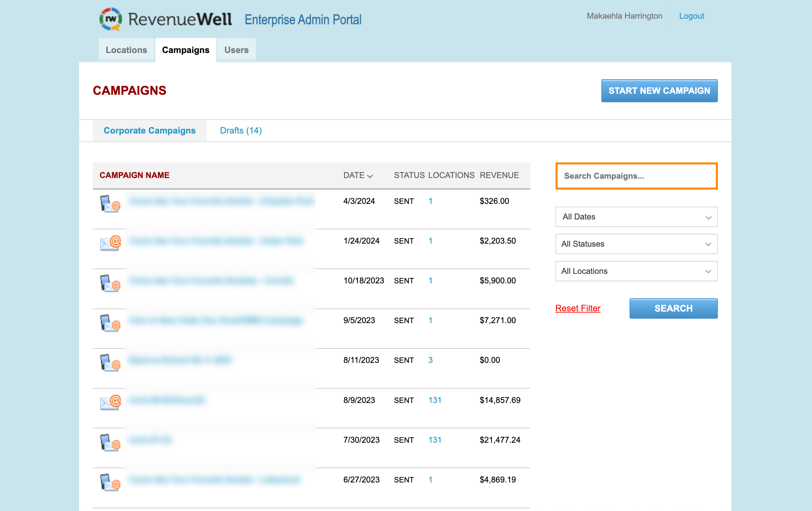Click the Reset Filter link
Viewport: 812px width, 511px height.
pos(578,308)
